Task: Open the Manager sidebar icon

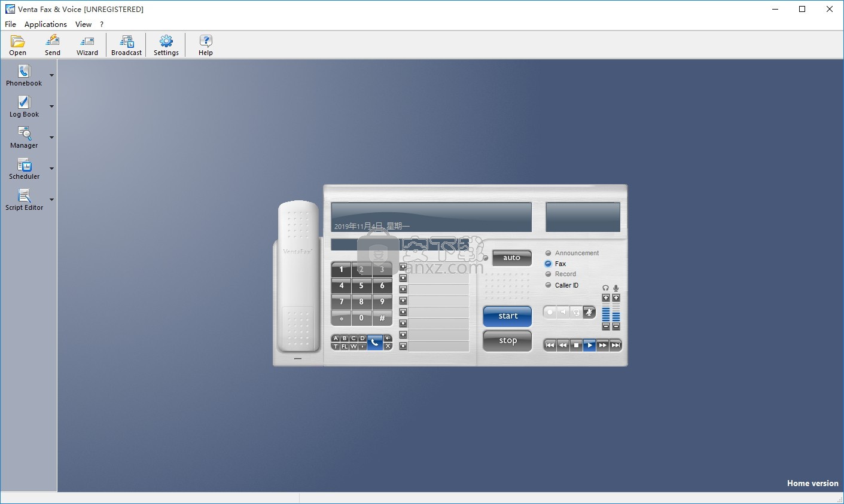Action: tap(24, 138)
